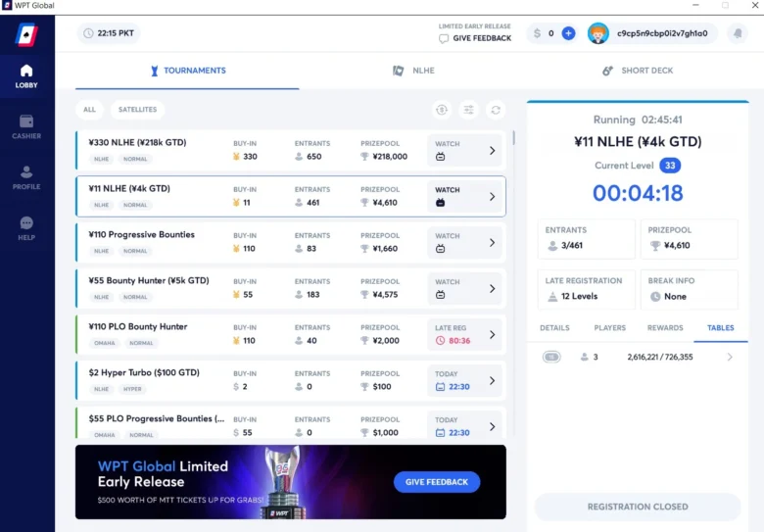This screenshot has width=764, height=532.
Task: Select the Satellites filter chip
Action: 137,110
